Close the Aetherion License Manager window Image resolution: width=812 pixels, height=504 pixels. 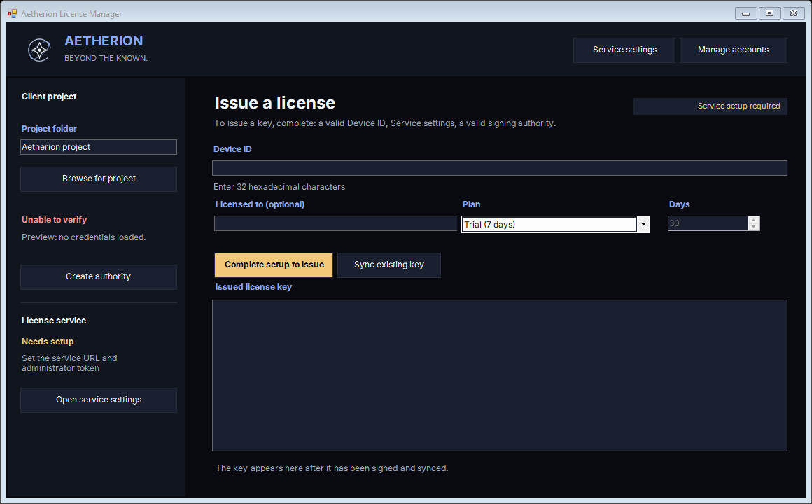coord(793,13)
